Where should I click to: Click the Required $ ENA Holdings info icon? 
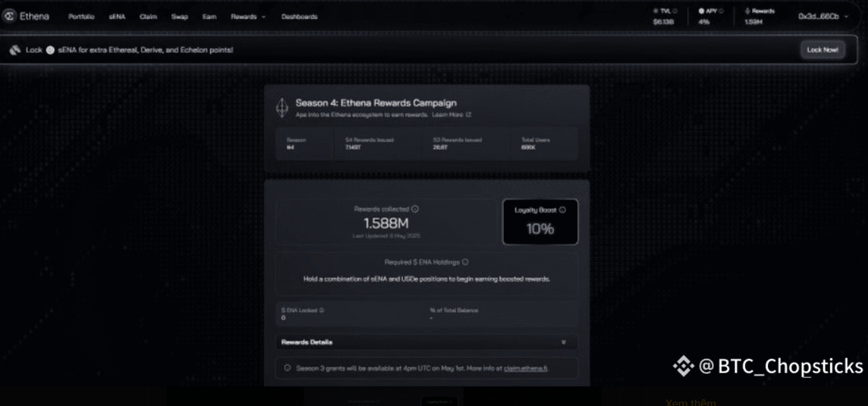pos(465,262)
